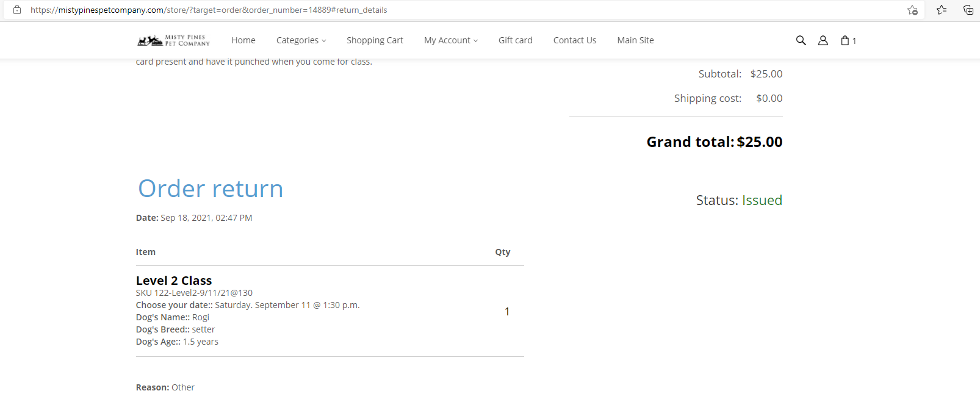Click the Issued status text
The image size is (980, 413).
pyautogui.click(x=762, y=200)
